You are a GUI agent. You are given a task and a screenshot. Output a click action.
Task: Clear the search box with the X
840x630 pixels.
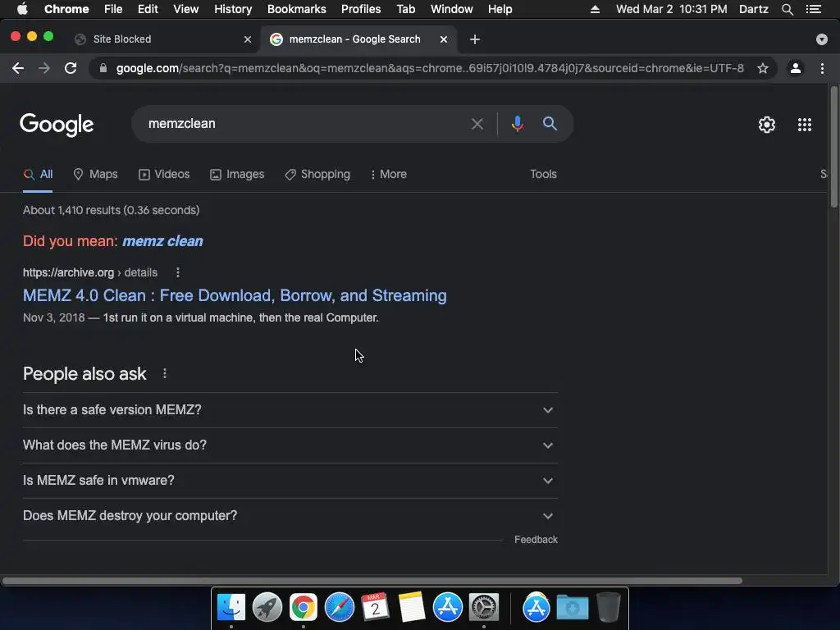477,125
